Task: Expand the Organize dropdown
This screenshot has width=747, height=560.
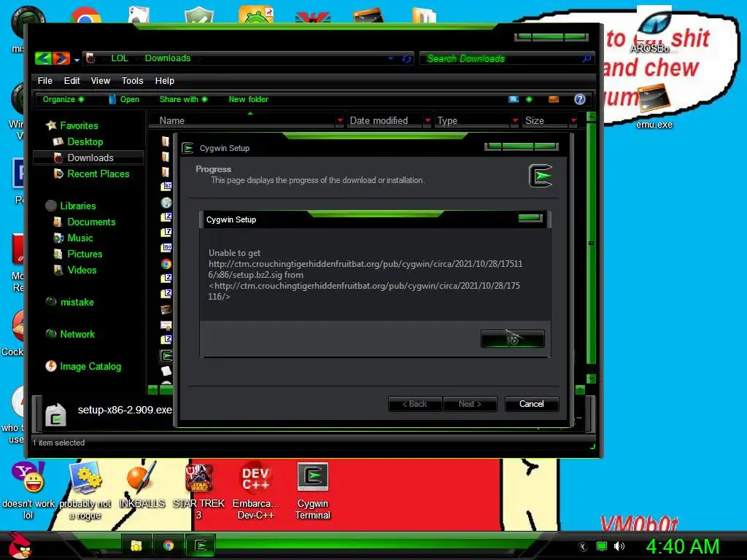Action: (x=63, y=99)
